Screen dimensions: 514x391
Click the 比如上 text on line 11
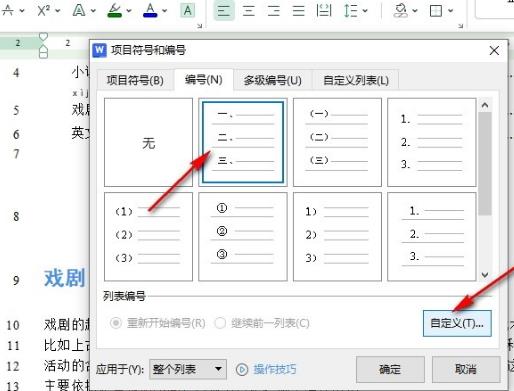[x=66, y=345]
